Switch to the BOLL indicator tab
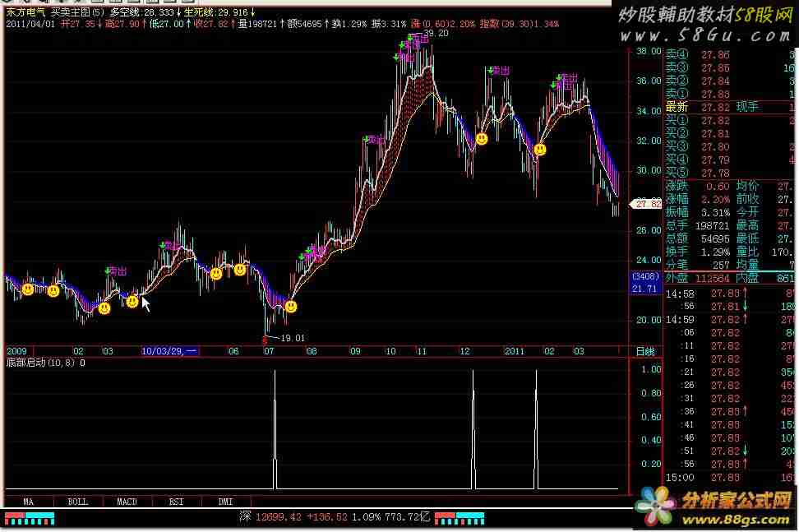This screenshot has width=799, height=532. click(x=78, y=502)
